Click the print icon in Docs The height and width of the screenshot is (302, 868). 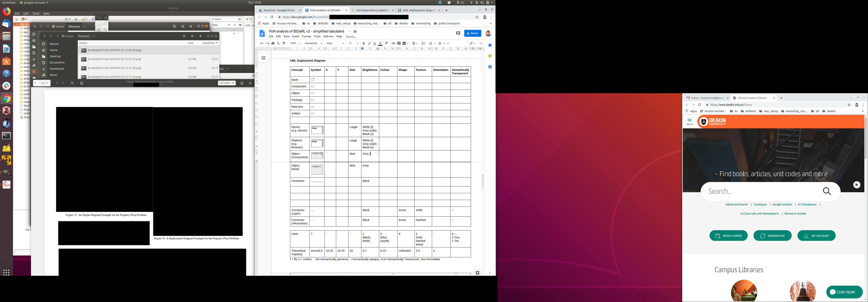click(x=273, y=43)
